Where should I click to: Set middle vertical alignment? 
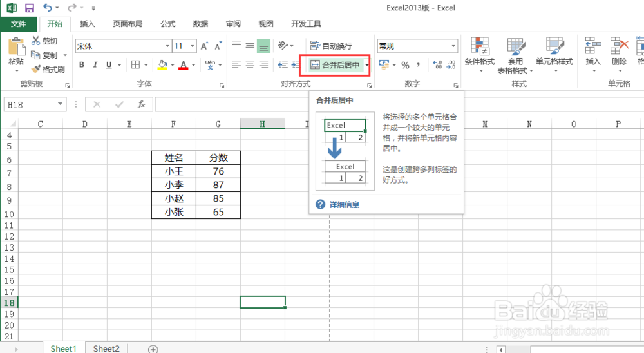tap(250, 46)
